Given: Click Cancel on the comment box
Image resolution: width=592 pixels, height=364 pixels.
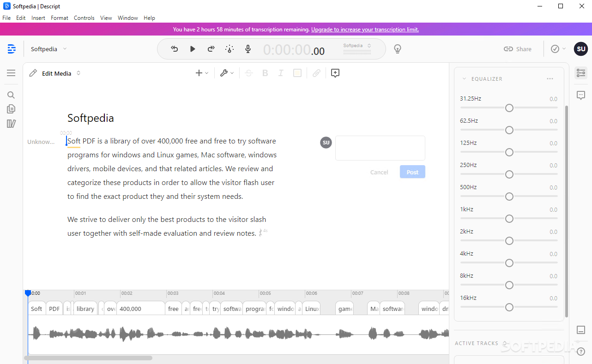Looking at the screenshot, I should click(379, 172).
